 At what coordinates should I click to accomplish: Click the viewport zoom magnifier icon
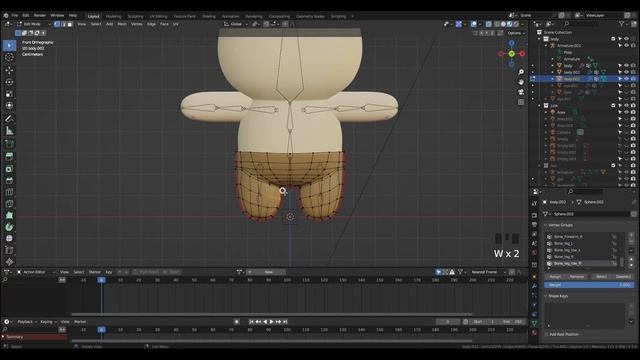pyautogui.click(x=521, y=72)
